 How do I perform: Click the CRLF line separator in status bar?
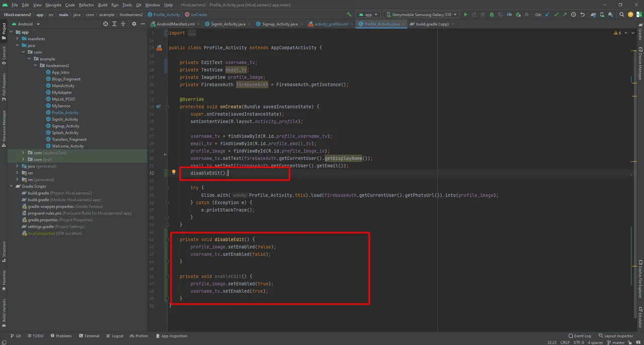(x=565, y=342)
